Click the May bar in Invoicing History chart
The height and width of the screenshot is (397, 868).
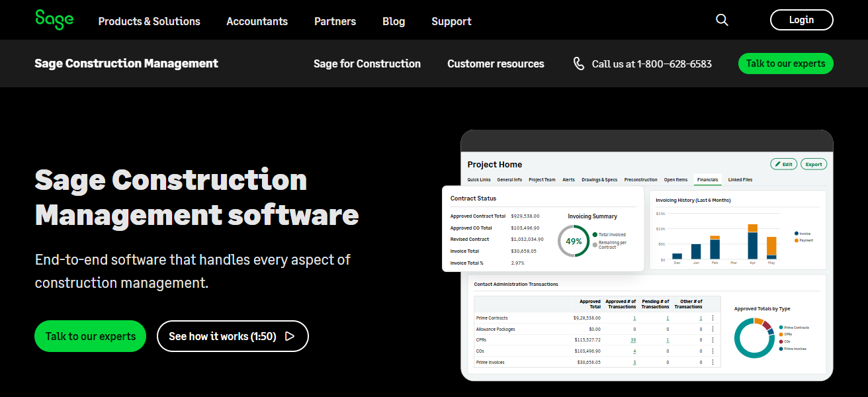coord(771,247)
